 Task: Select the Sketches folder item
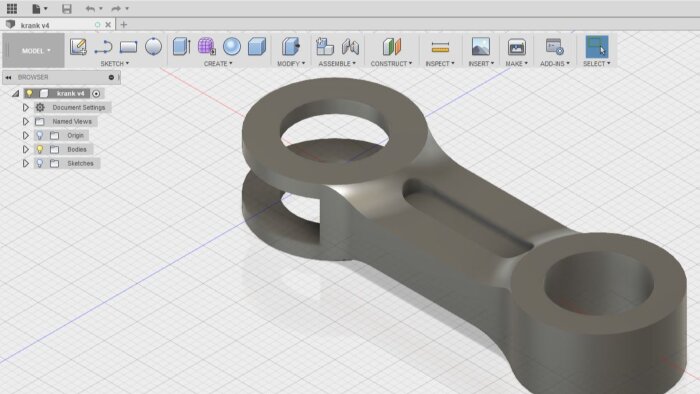[80, 163]
